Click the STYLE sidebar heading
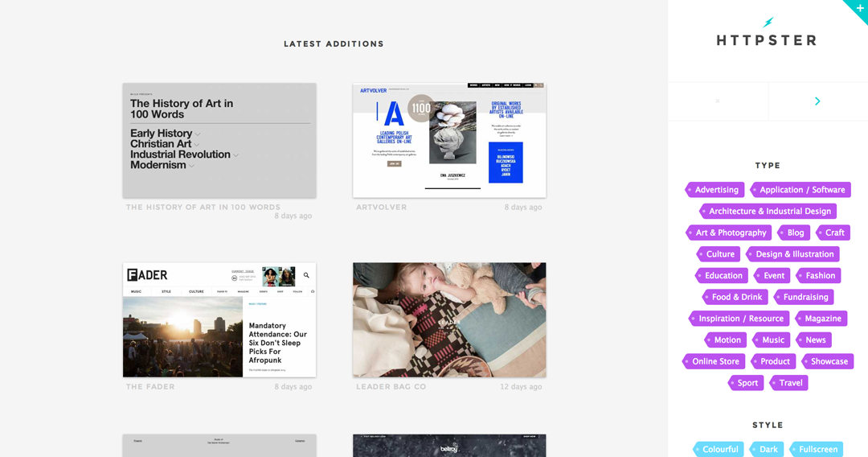This screenshot has width=868, height=457. click(768, 426)
